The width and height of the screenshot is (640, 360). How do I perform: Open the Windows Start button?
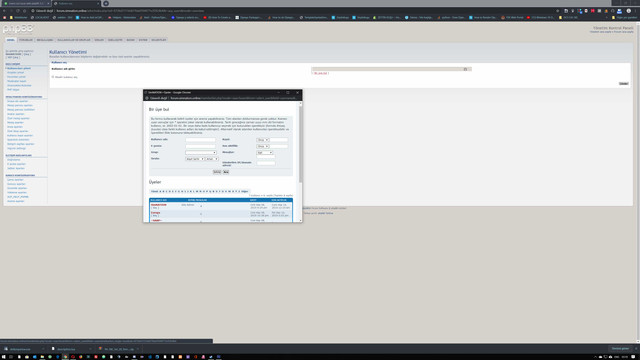3,357
